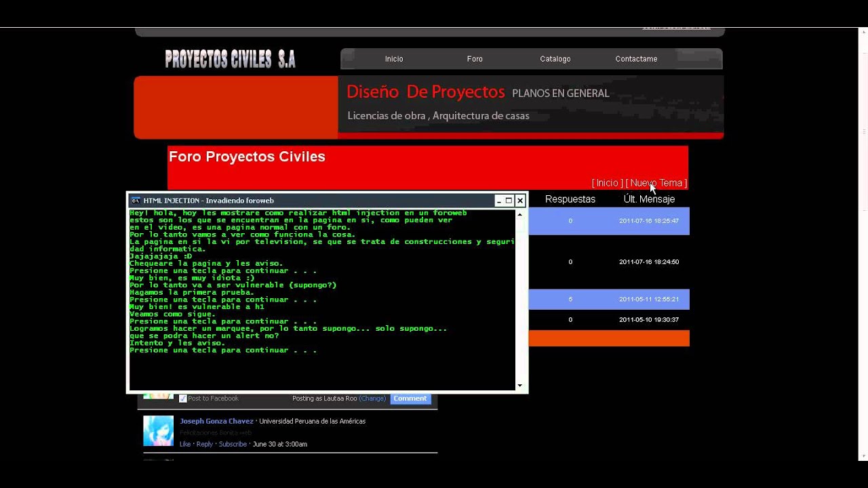Click the Proyectos Civiles S.A logo
This screenshot has height=488, width=868.
point(231,59)
